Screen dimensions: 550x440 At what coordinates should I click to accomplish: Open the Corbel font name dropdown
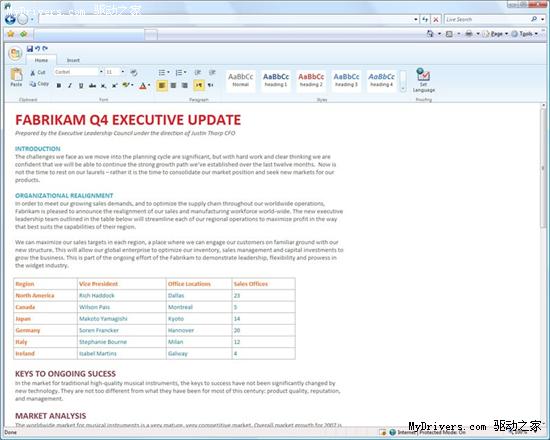(101, 72)
